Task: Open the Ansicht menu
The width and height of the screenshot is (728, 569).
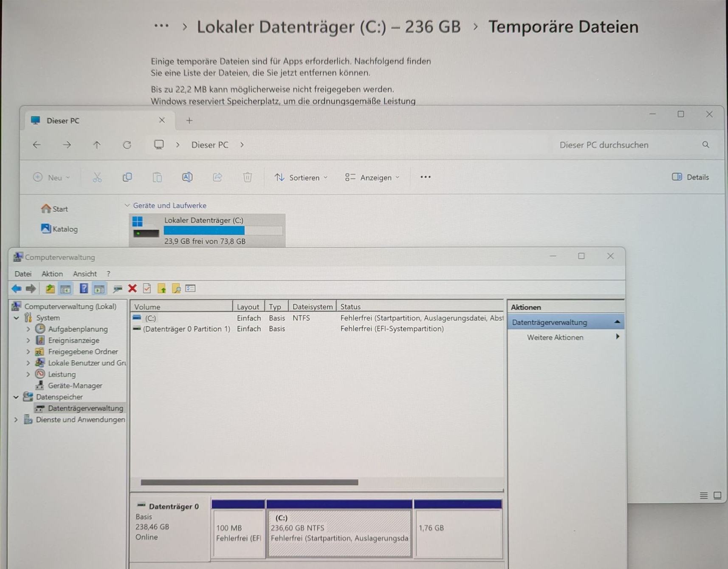Action: pyautogui.click(x=85, y=274)
